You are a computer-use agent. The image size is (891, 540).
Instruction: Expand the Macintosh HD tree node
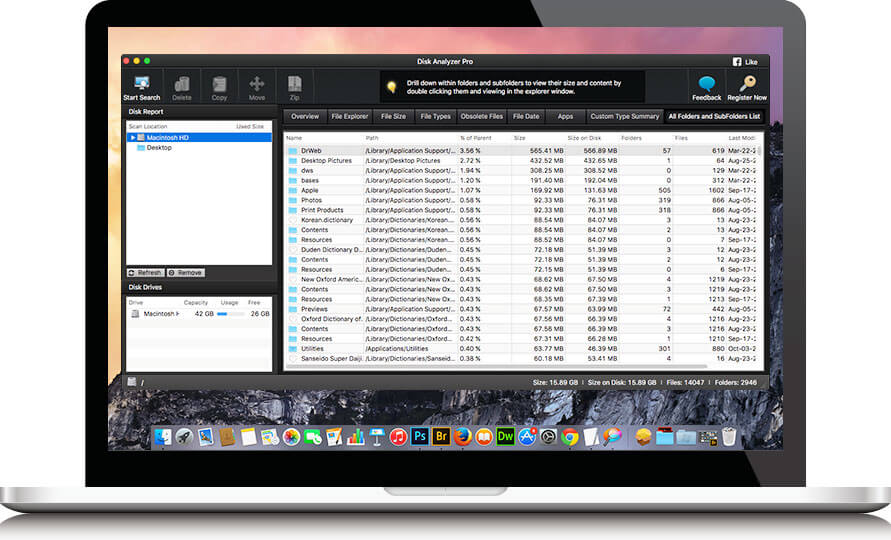point(133,138)
